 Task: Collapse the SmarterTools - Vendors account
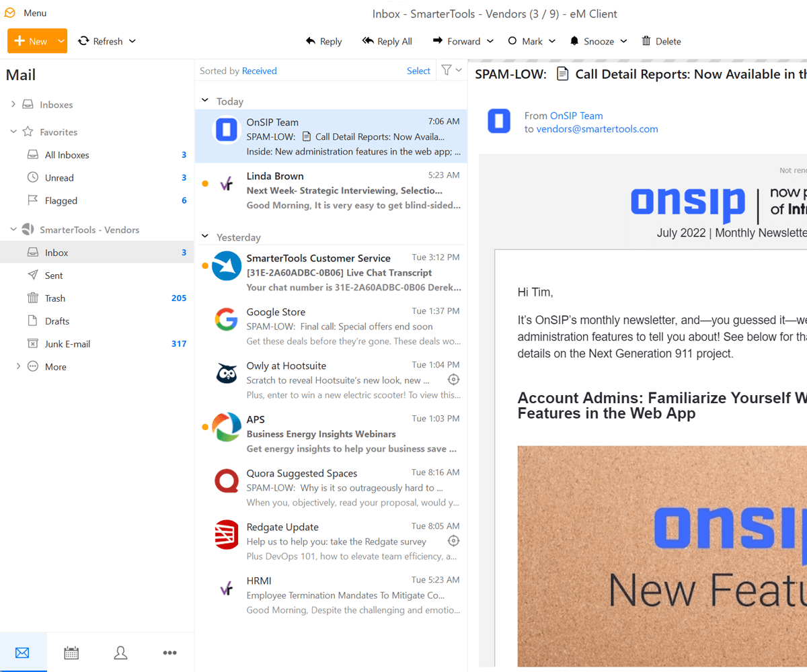click(x=12, y=229)
